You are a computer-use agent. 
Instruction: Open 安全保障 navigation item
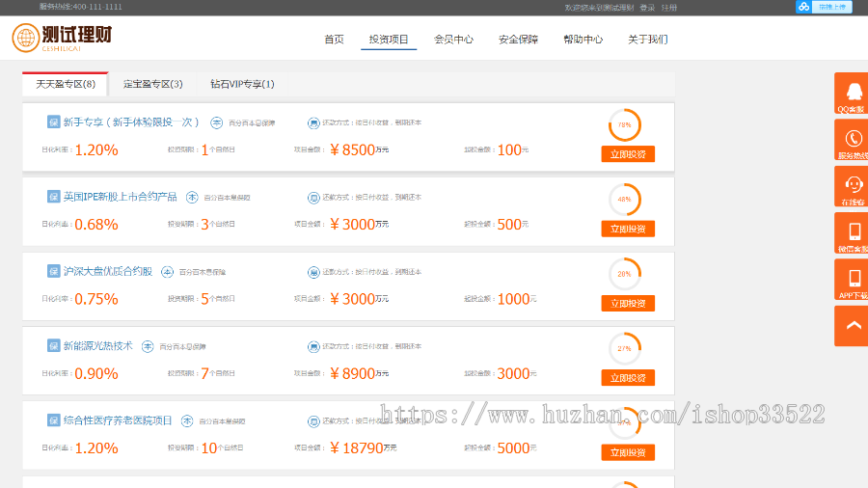pyautogui.click(x=518, y=40)
